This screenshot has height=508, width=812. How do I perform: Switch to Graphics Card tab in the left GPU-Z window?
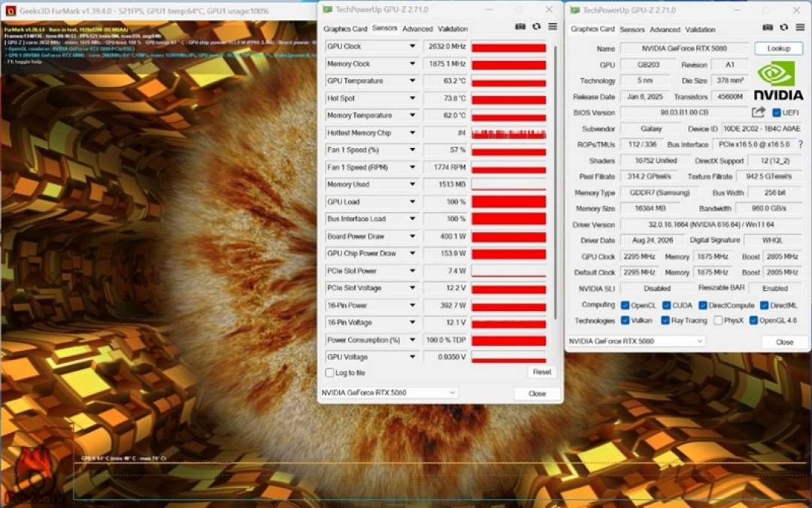pyautogui.click(x=345, y=29)
